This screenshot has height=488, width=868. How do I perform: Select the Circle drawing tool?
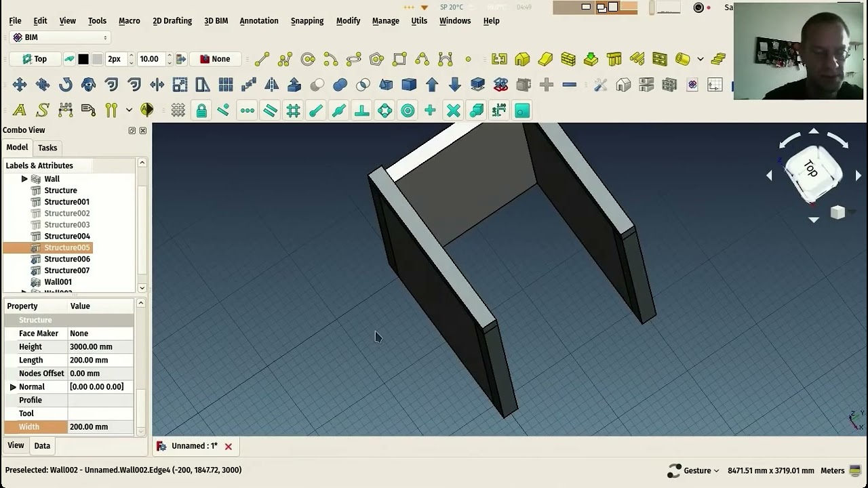308,59
